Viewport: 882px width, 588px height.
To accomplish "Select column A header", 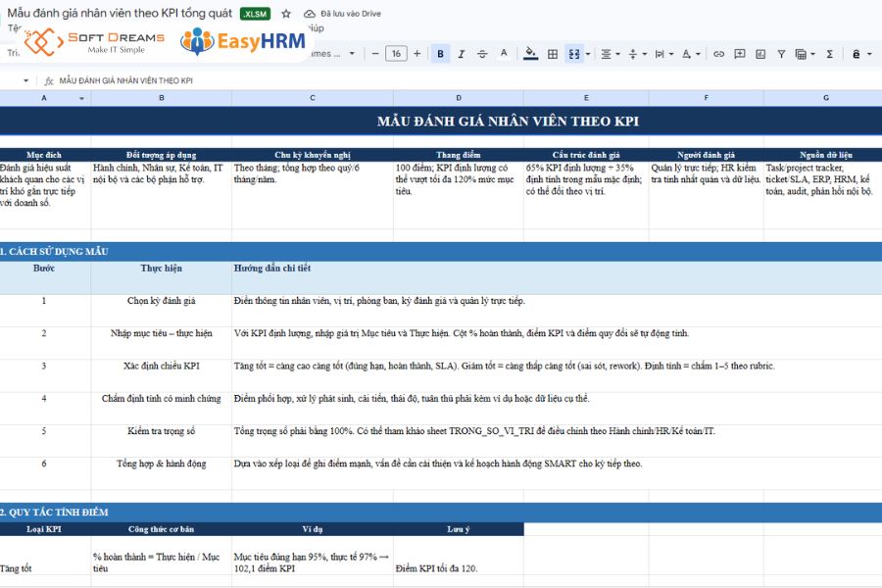I will [x=44, y=98].
